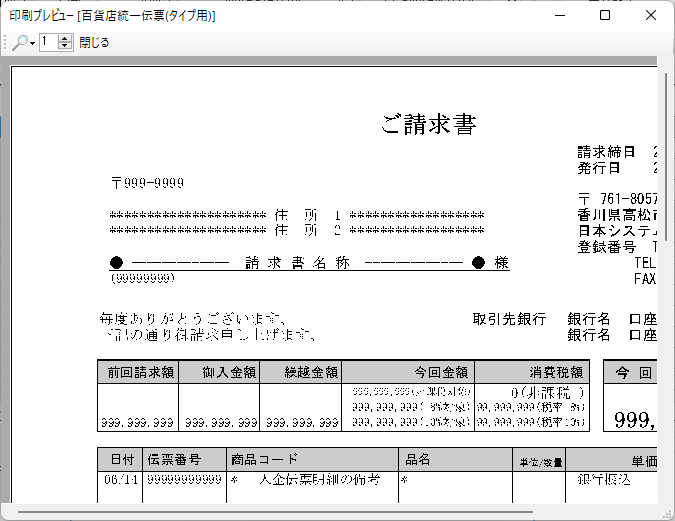
Task: Click the 日付 column header
Action: pos(122,459)
